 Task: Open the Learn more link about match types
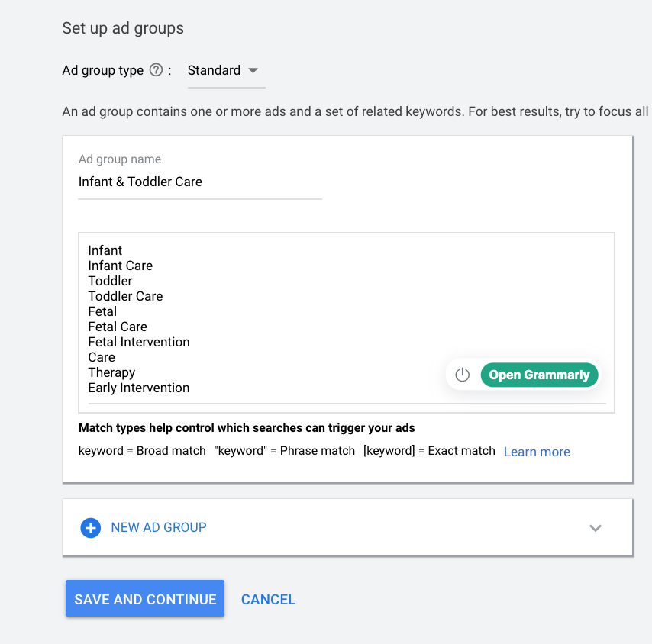(x=536, y=452)
